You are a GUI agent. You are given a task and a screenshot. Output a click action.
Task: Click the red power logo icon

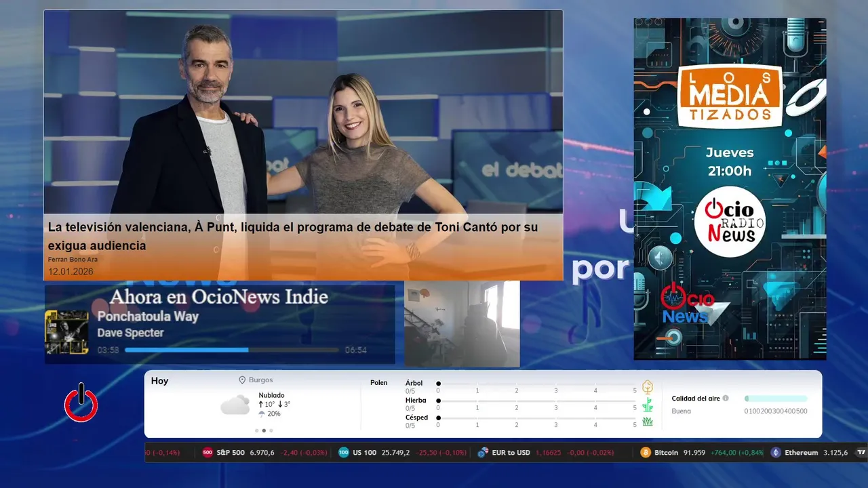(81, 403)
